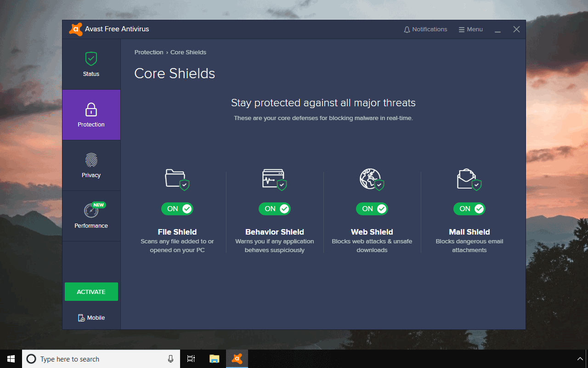Viewport: 588px width, 368px height.
Task: Click the File Shield folder icon
Action: tap(177, 179)
